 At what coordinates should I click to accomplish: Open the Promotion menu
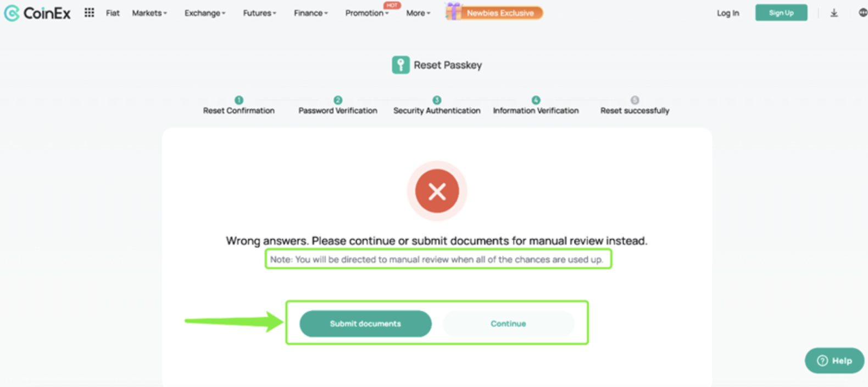(367, 13)
